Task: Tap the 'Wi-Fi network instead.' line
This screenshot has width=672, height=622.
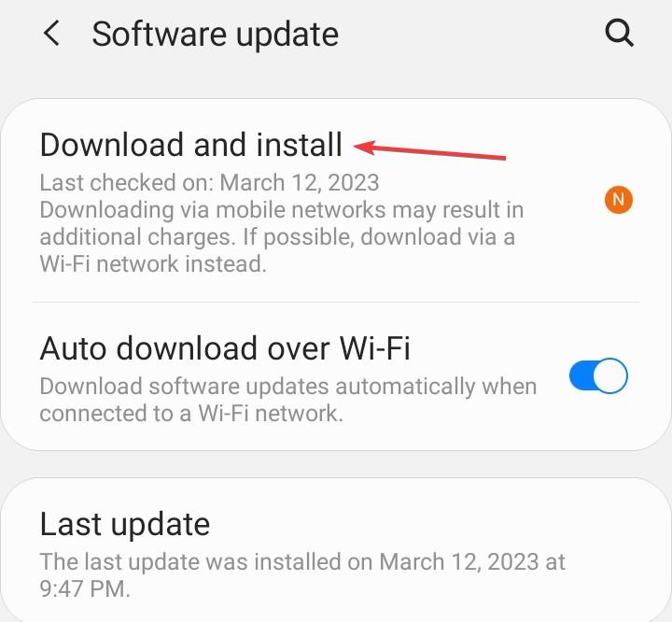Action: click(x=153, y=263)
